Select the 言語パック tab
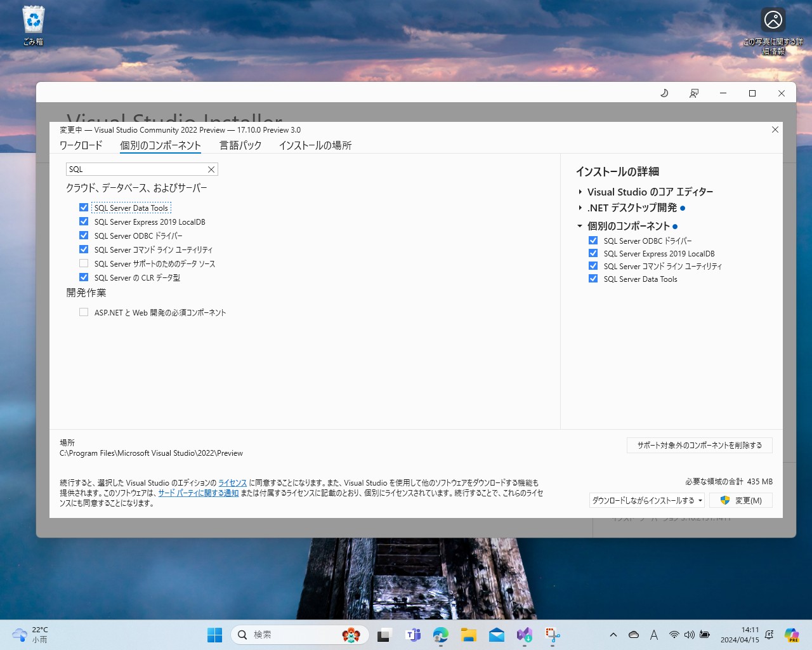Screen dimensions: 812x650 tap(240, 145)
